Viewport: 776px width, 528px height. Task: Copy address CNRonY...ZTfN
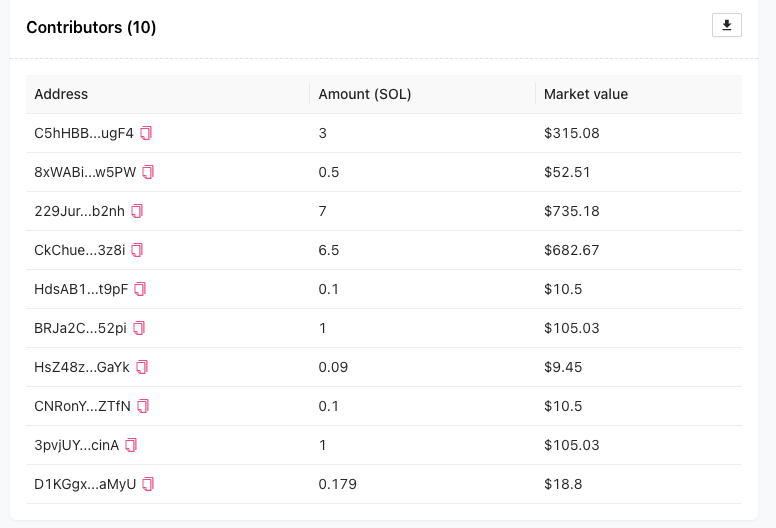[143, 406]
